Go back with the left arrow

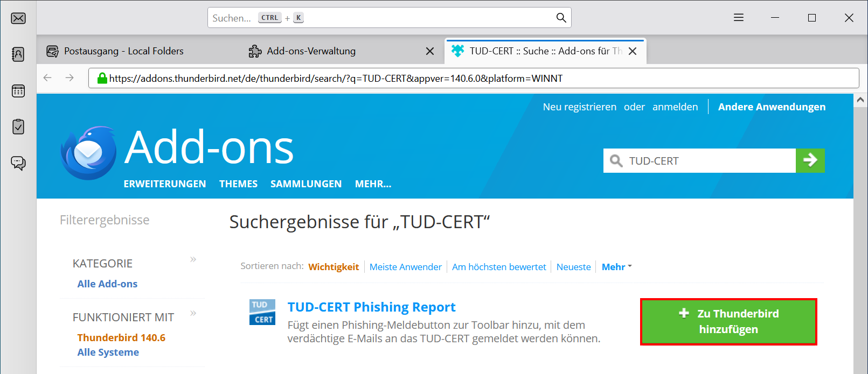pos(47,78)
